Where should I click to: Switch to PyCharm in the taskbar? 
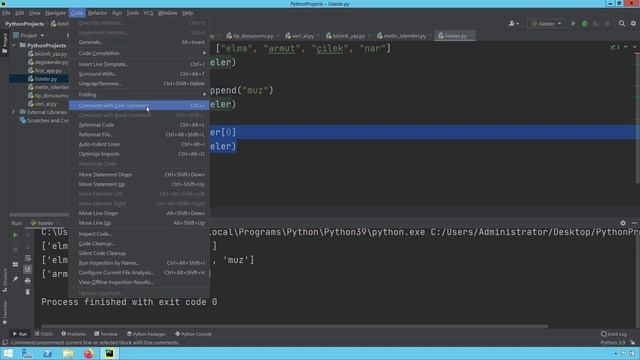(109, 353)
